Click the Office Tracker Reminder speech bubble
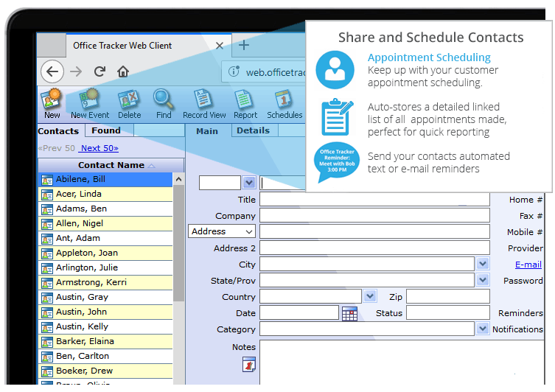The image size is (555, 392). (336, 162)
